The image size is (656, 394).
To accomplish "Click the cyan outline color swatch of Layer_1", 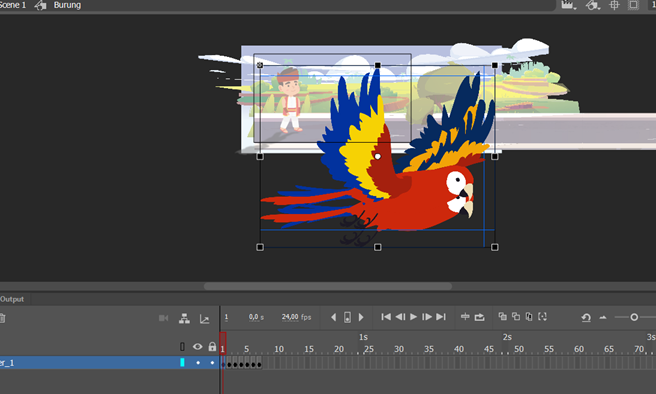I will coord(182,363).
